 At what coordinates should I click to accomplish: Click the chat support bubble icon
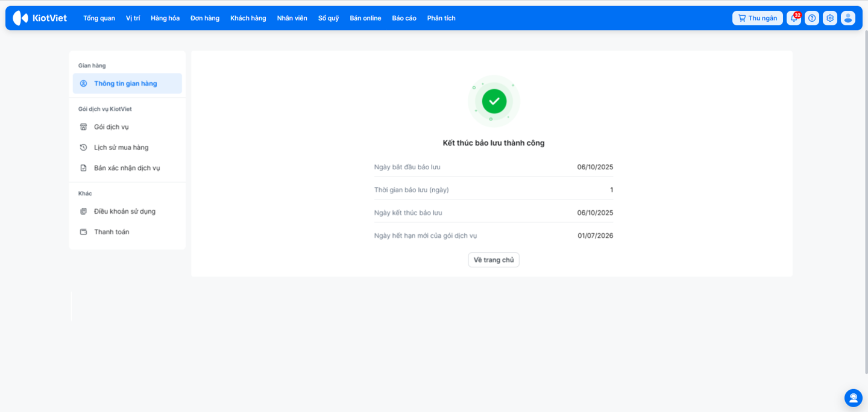click(854, 398)
